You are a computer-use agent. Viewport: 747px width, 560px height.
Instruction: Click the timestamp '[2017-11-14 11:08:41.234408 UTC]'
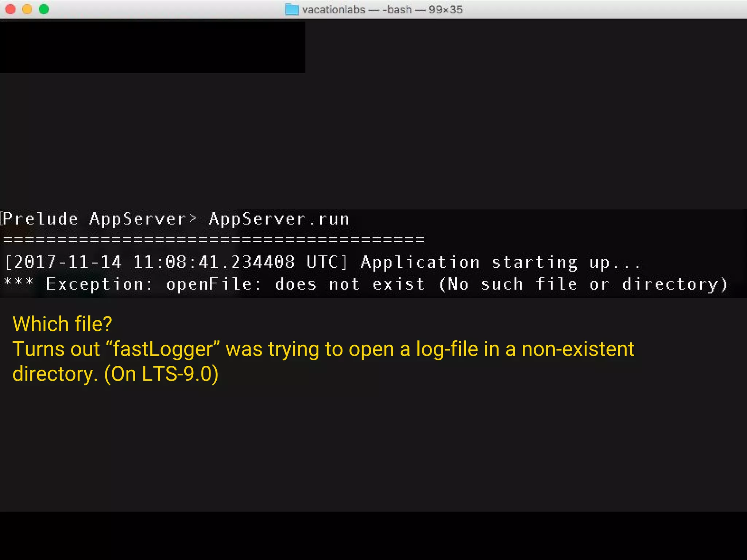coord(177,262)
